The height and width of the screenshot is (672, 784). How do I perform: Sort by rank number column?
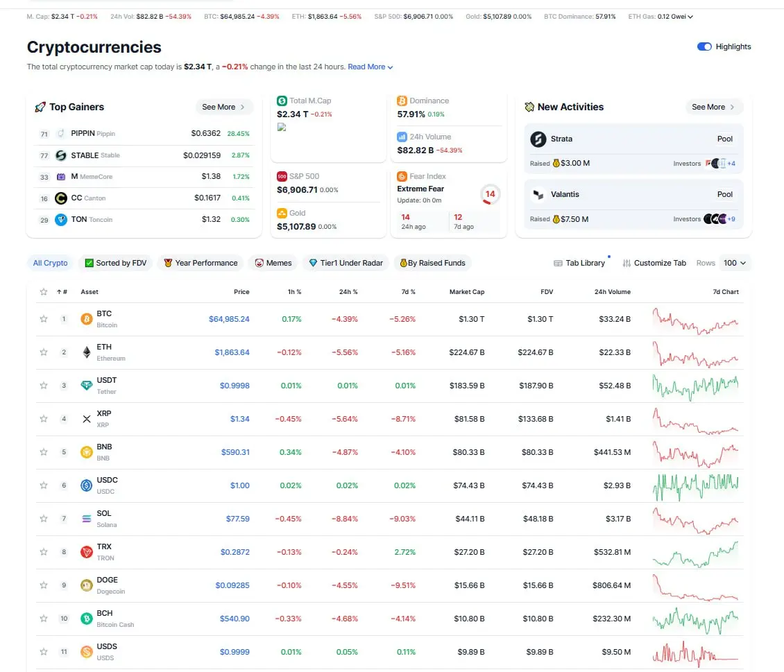coord(62,292)
